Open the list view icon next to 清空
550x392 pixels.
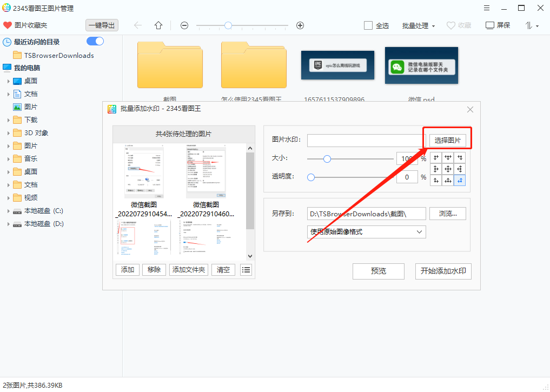point(246,269)
